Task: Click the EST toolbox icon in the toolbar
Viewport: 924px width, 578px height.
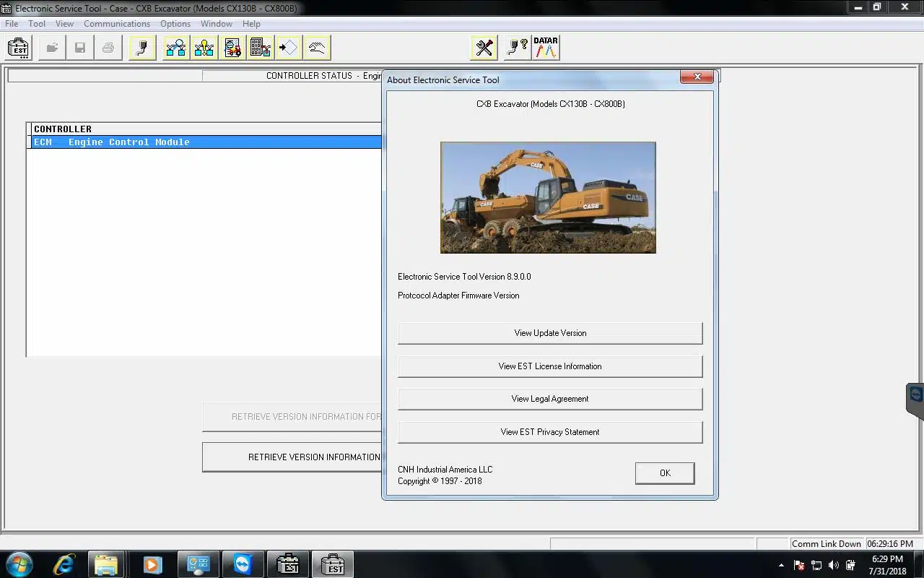Action: pos(18,48)
